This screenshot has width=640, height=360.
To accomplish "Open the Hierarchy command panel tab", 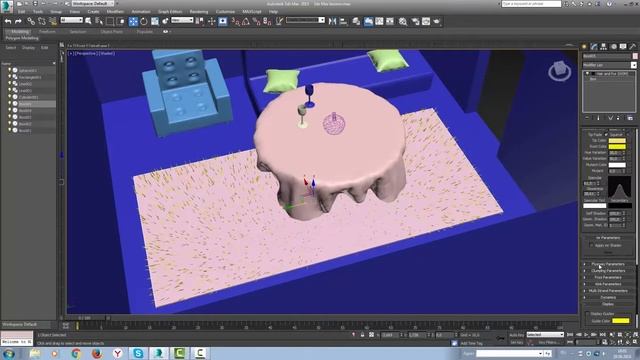I will click(x=604, y=47).
